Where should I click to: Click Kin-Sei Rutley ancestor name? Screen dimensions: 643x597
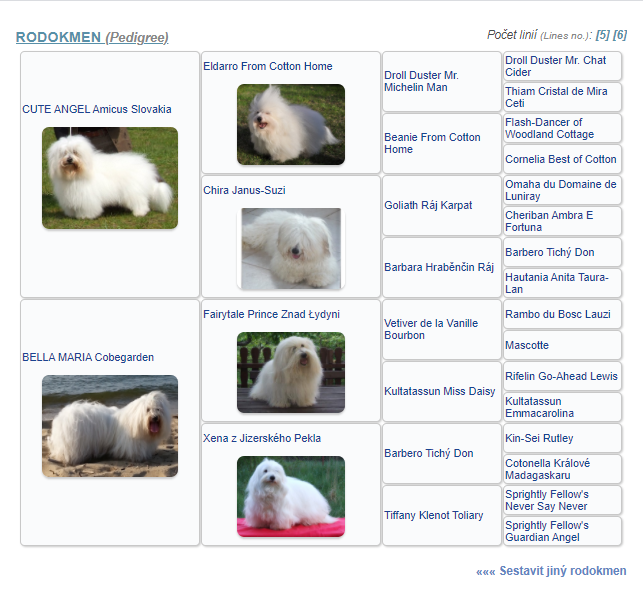coord(539,438)
